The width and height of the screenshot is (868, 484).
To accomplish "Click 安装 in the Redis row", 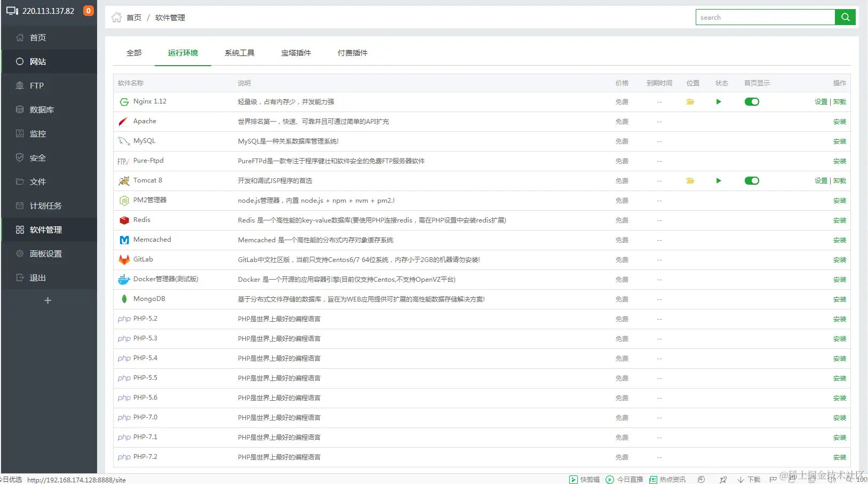I will pyautogui.click(x=840, y=220).
